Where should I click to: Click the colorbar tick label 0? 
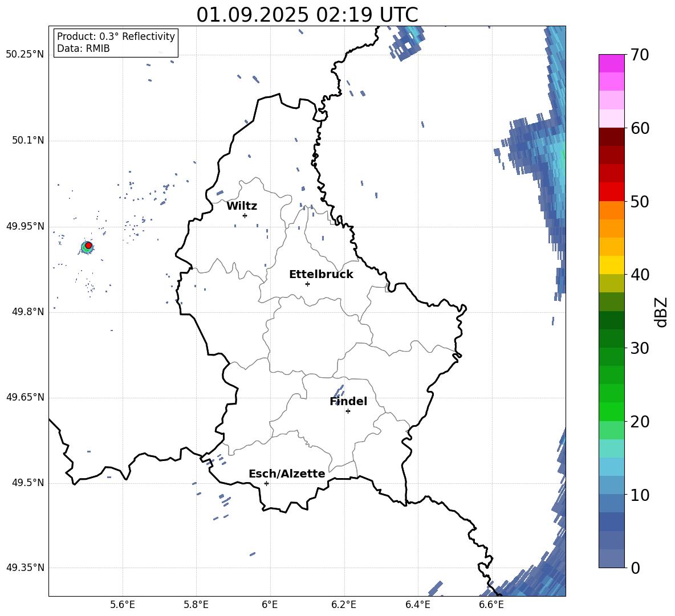coord(635,568)
